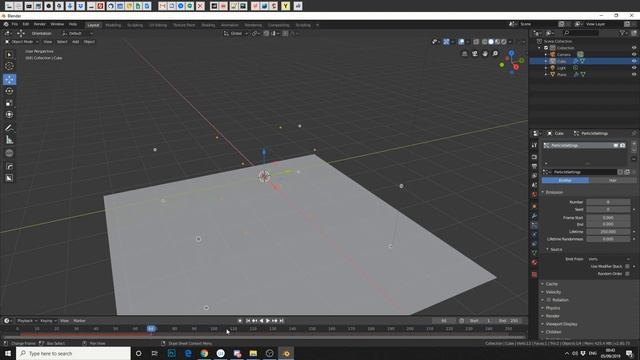Select the Emitter particle type button
This screenshot has height=360, width=640.
pos(565,180)
